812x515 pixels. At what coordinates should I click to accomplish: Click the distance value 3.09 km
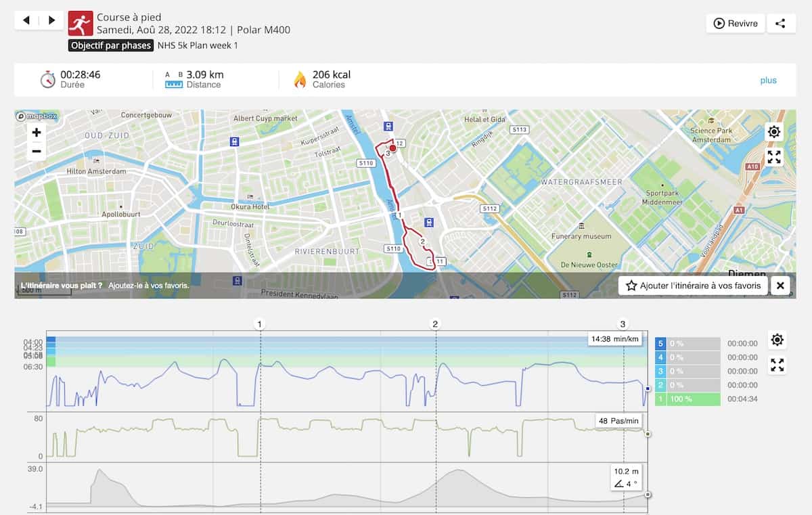click(x=205, y=74)
